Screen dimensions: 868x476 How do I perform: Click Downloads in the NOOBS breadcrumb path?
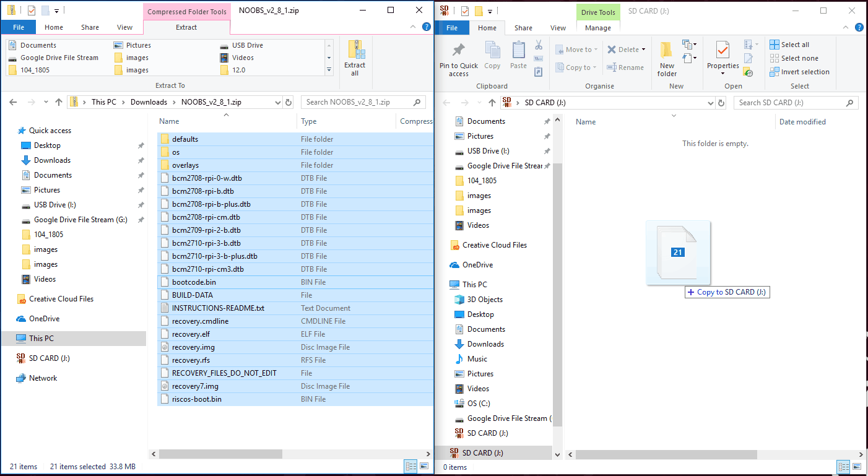click(149, 102)
